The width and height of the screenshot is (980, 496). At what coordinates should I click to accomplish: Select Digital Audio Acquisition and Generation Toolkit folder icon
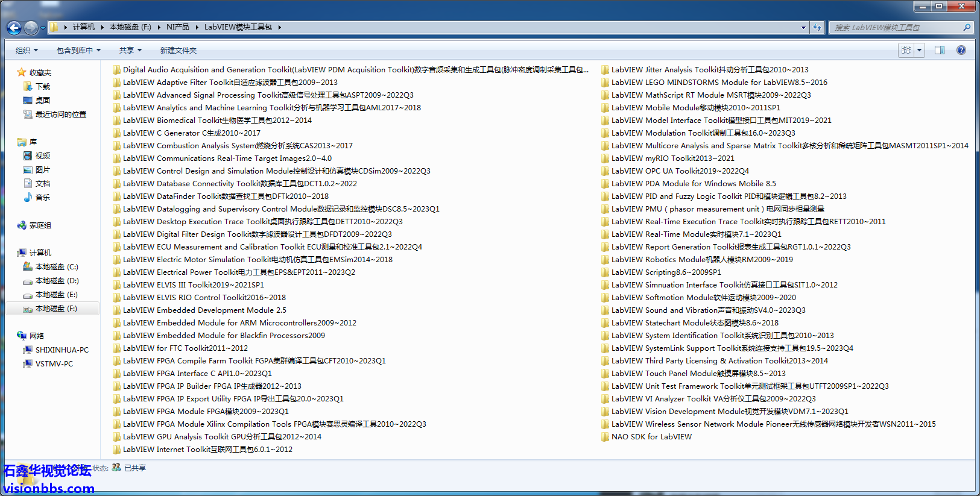tap(117, 69)
